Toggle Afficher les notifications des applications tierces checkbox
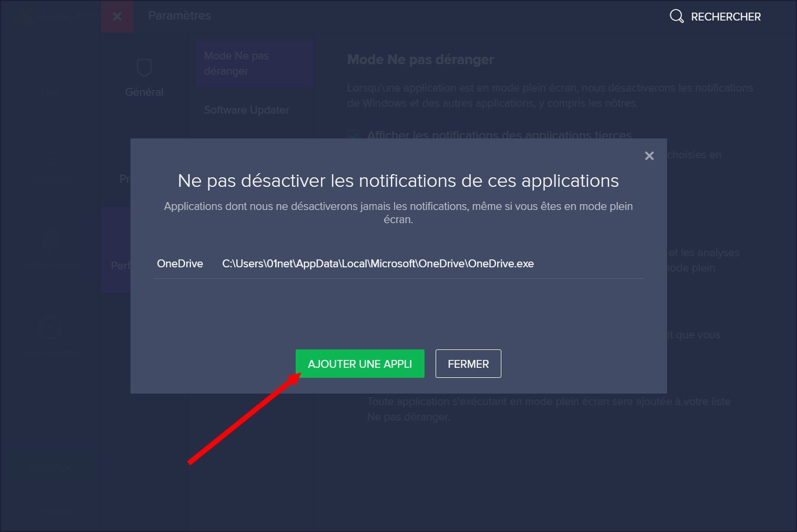 click(x=354, y=135)
